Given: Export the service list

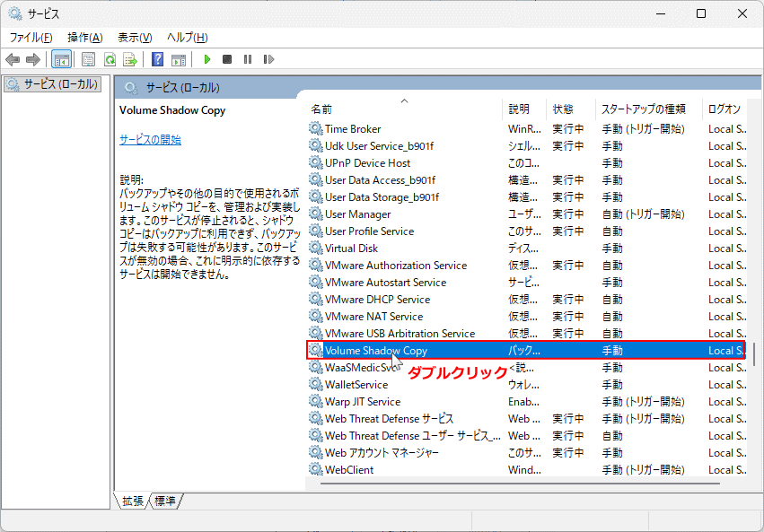Looking at the screenshot, I should pyautogui.click(x=131, y=59).
